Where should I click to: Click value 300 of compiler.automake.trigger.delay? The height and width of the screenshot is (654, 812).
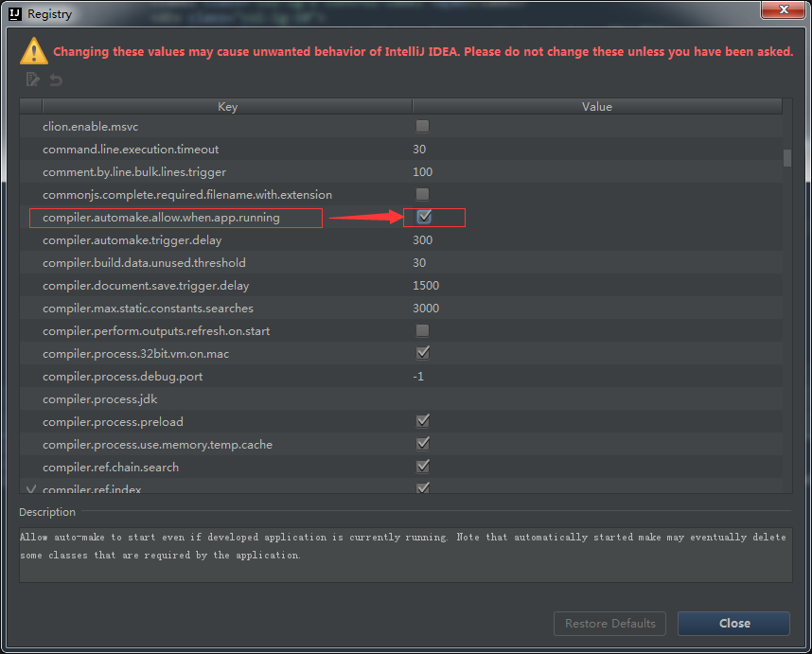[x=423, y=240]
